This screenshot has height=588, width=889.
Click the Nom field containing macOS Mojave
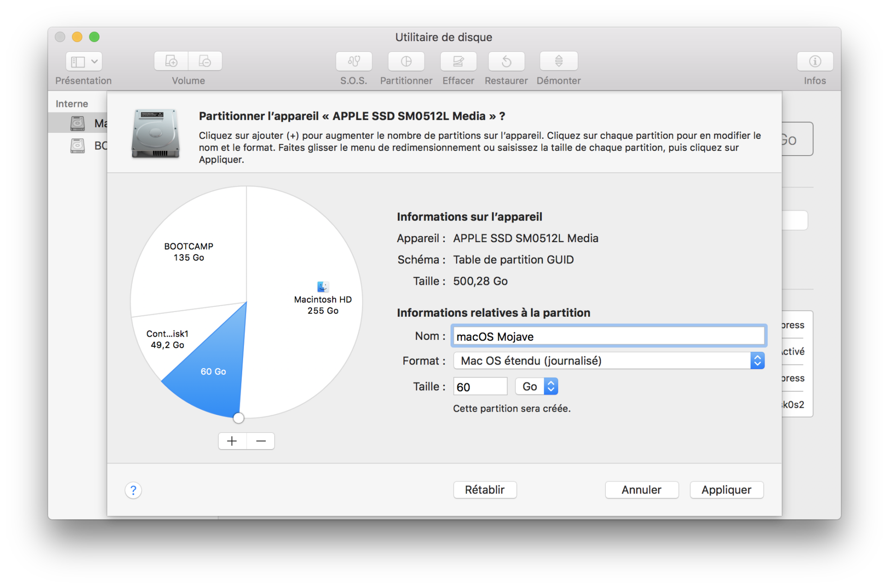[x=609, y=337]
